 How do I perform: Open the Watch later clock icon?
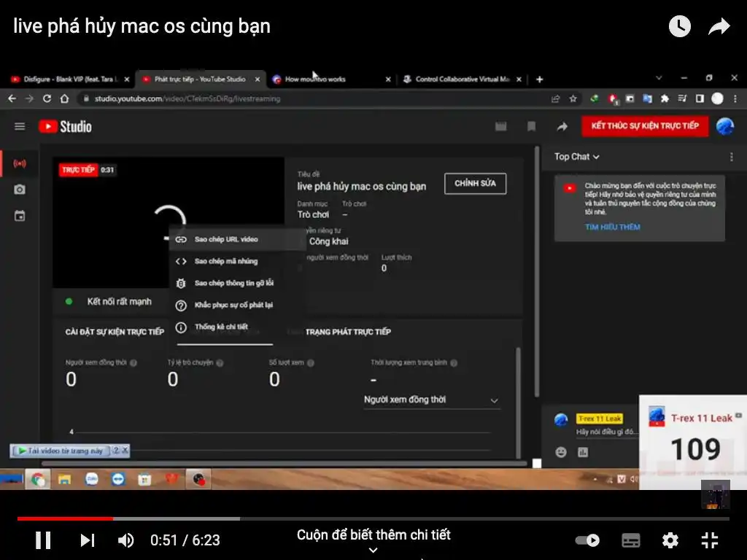point(679,26)
